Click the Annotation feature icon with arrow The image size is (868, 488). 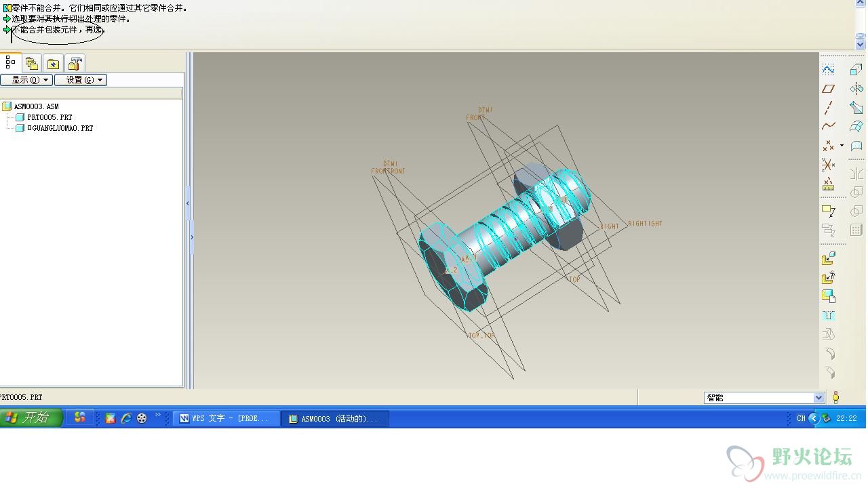(829, 211)
